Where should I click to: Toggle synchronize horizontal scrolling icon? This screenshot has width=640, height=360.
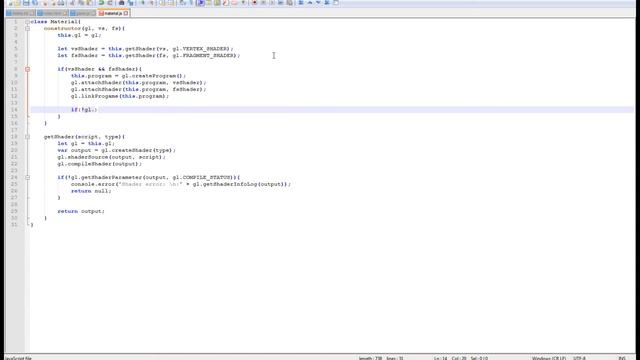pos(171,3)
